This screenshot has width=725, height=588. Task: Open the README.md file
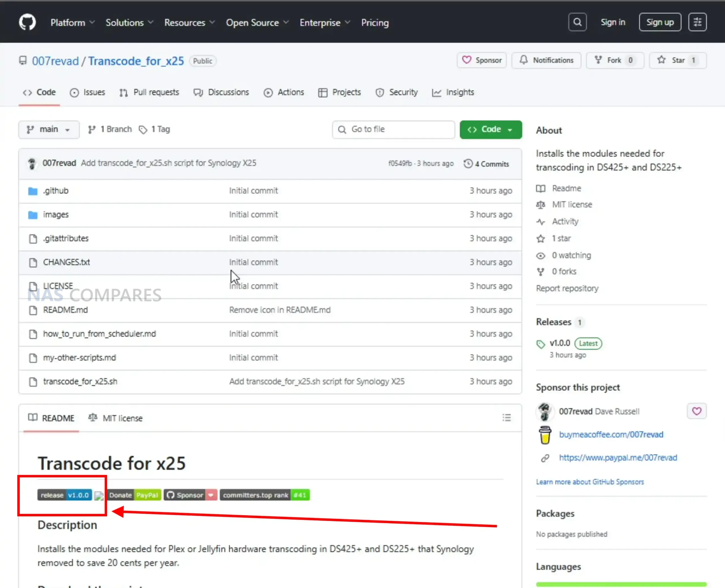click(65, 310)
